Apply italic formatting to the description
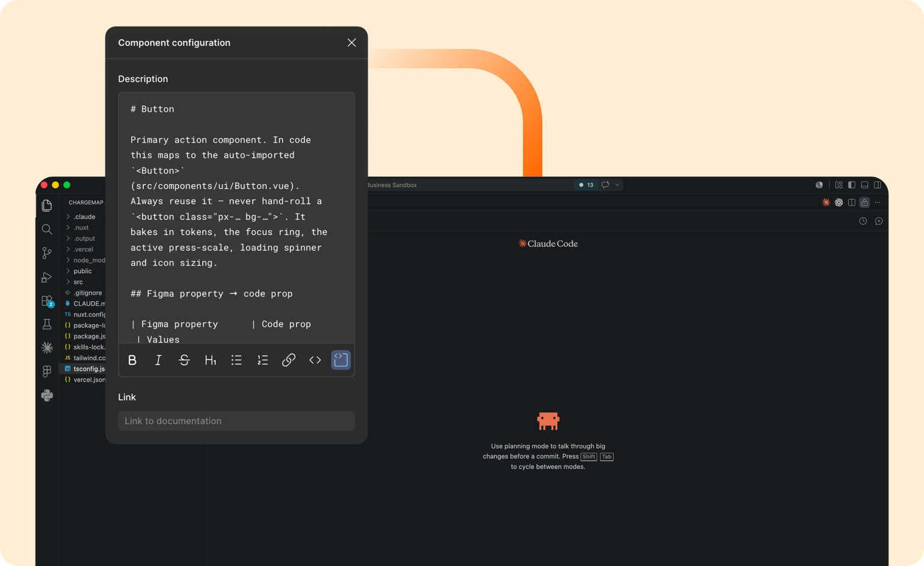 [158, 360]
